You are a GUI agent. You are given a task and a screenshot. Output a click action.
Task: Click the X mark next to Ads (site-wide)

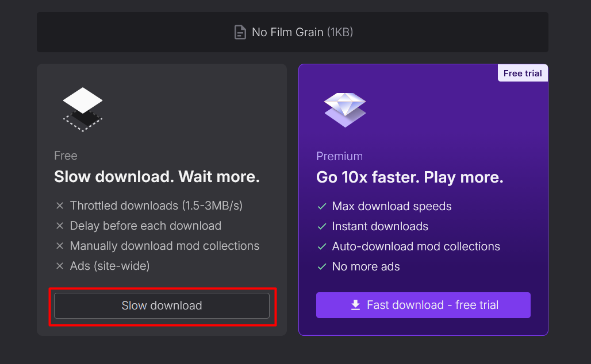coord(60,266)
